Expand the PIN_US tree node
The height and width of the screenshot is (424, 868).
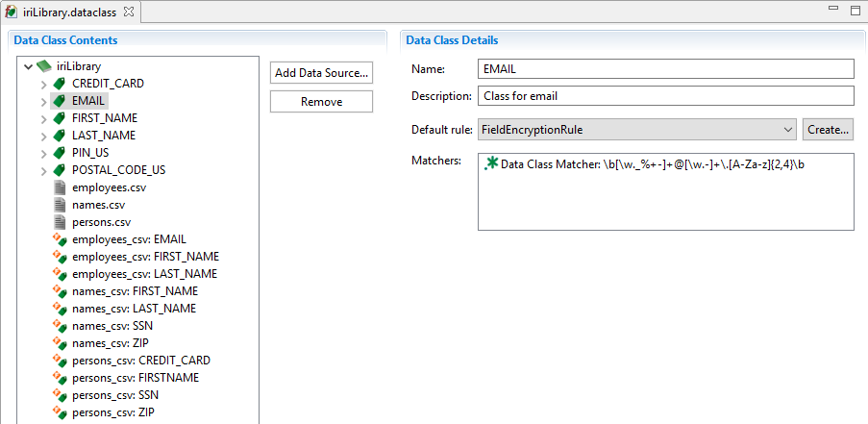[44, 153]
